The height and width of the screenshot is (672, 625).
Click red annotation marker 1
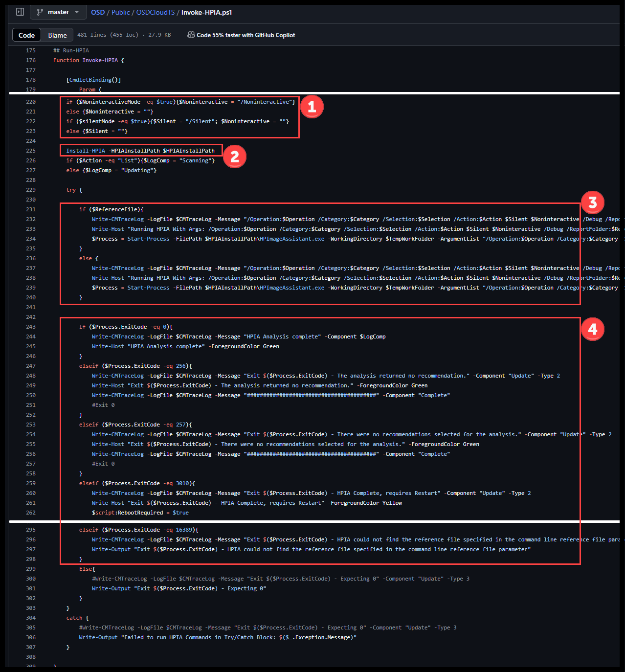pyautogui.click(x=312, y=107)
